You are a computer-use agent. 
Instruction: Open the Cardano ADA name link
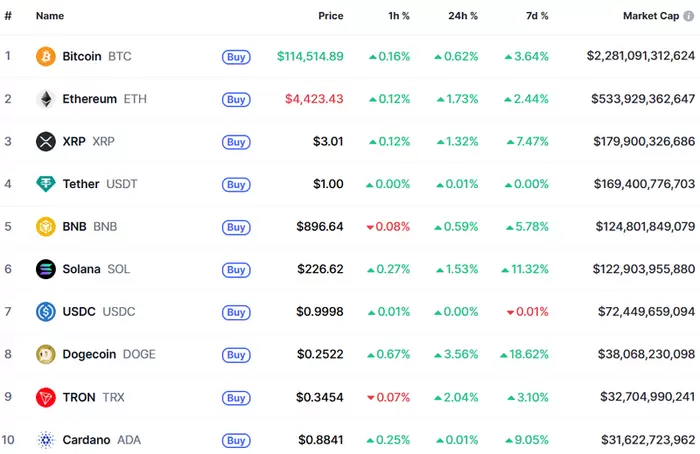click(x=86, y=439)
